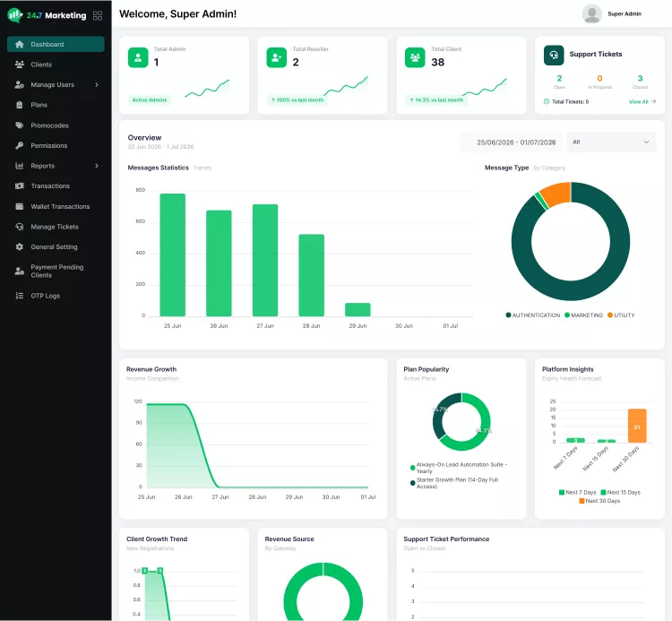Open the All filter dropdown

[611, 142]
